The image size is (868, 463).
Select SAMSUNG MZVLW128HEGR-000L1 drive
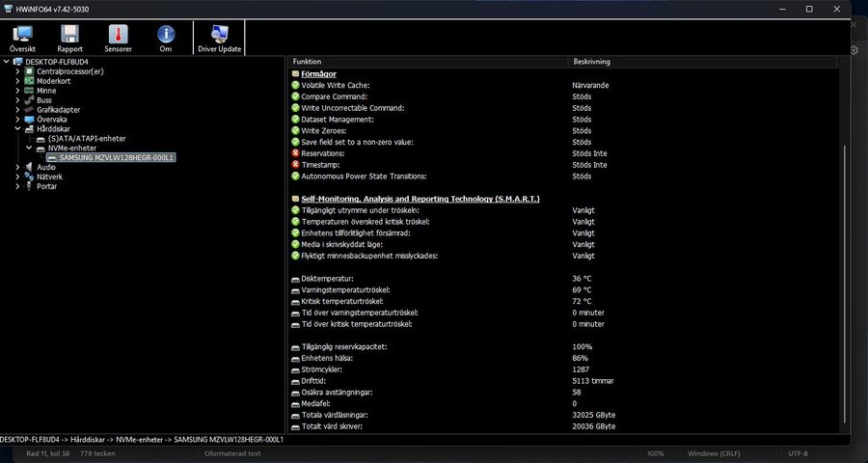(x=117, y=157)
